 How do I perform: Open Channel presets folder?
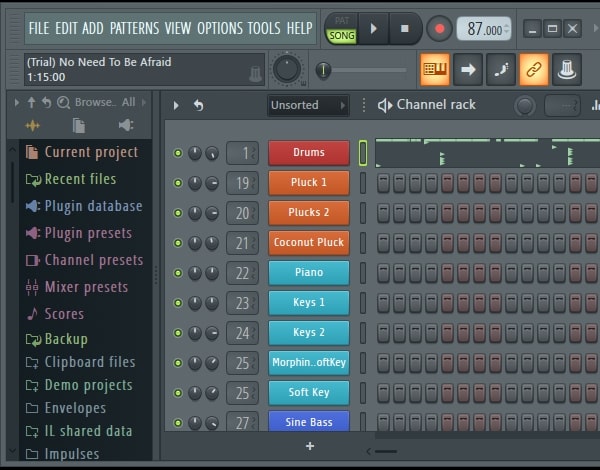pyautogui.click(x=84, y=260)
